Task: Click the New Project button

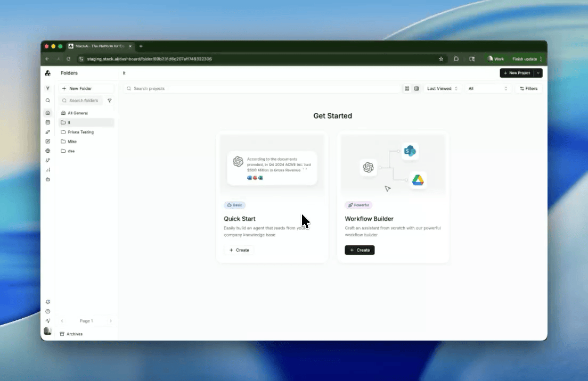Action: pos(517,73)
